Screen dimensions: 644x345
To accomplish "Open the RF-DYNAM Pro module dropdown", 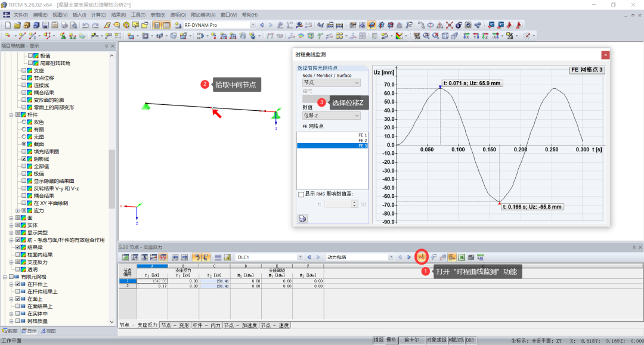I will click(253, 25).
